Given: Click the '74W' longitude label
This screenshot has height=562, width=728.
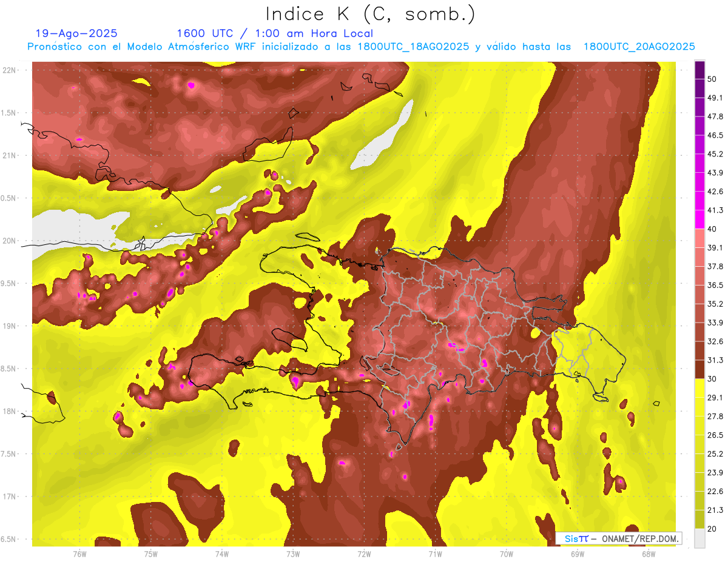Looking at the screenshot, I should click(222, 554).
